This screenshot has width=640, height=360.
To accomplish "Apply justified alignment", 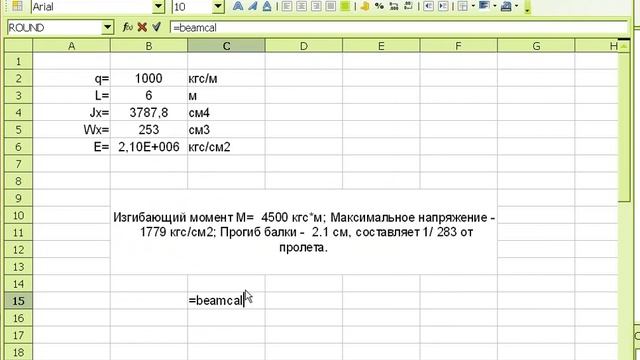I will click(331, 6).
